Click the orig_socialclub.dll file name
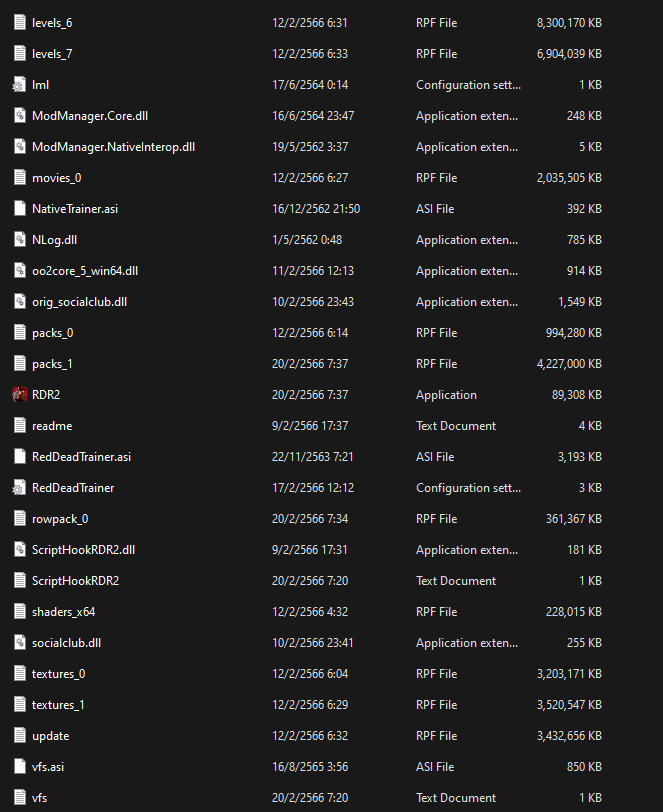Image resolution: width=663 pixels, height=812 pixels. [79, 302]
